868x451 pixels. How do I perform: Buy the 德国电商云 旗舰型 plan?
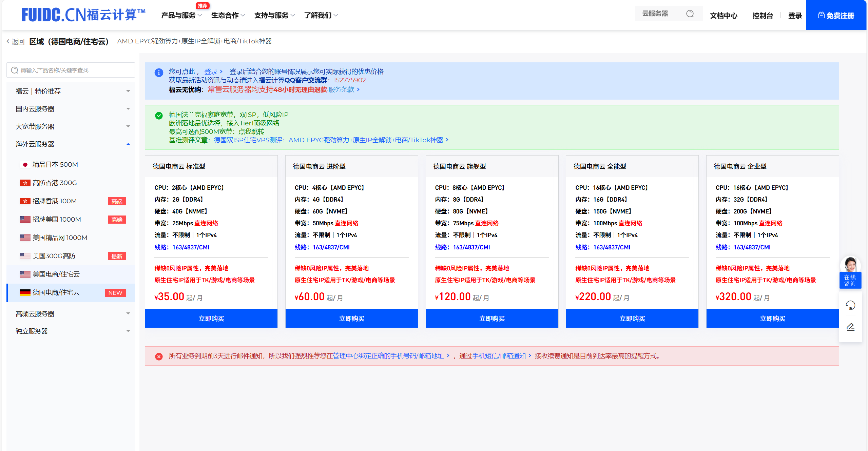click(x=491, y=319)
